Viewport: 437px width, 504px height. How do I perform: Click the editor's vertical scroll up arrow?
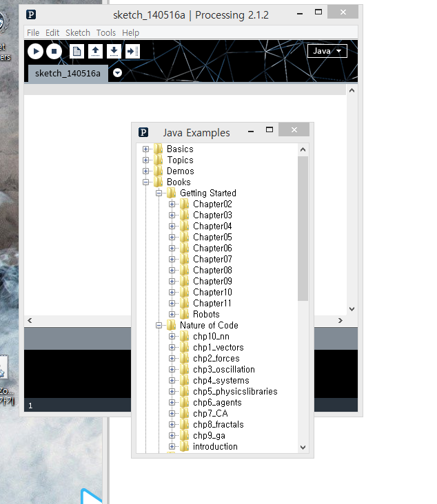pyautogui.click(x=352, y=91)
